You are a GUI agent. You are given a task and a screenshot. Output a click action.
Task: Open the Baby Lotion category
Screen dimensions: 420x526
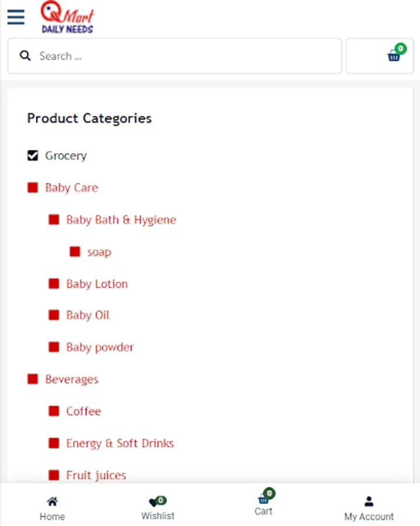click(97, 284)
